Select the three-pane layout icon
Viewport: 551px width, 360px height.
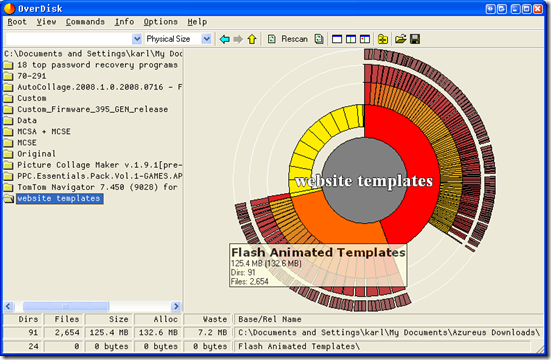[x=365, y=39]
